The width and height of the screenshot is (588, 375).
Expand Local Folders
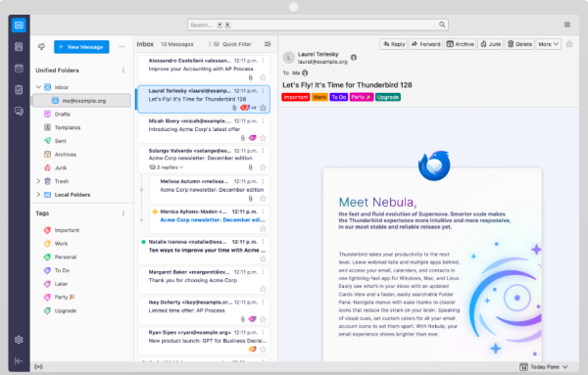(38, 195)
